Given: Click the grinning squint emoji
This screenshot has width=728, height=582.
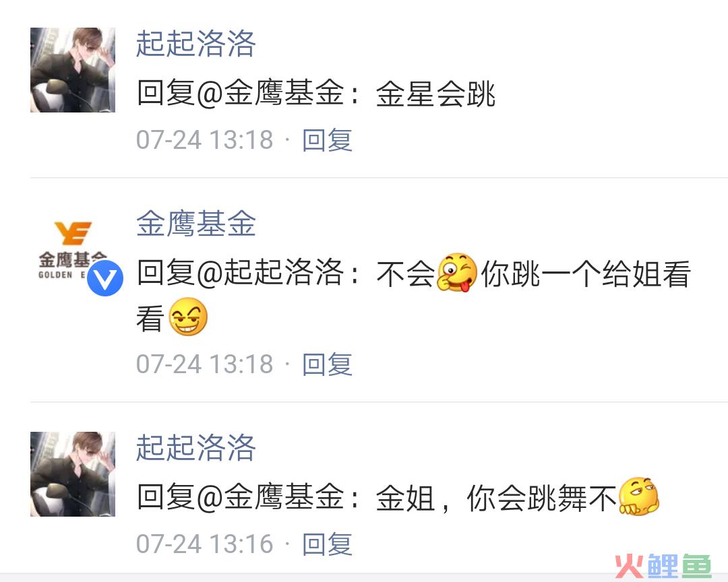Looking at the screenshot, I should [x=187, y=317].
